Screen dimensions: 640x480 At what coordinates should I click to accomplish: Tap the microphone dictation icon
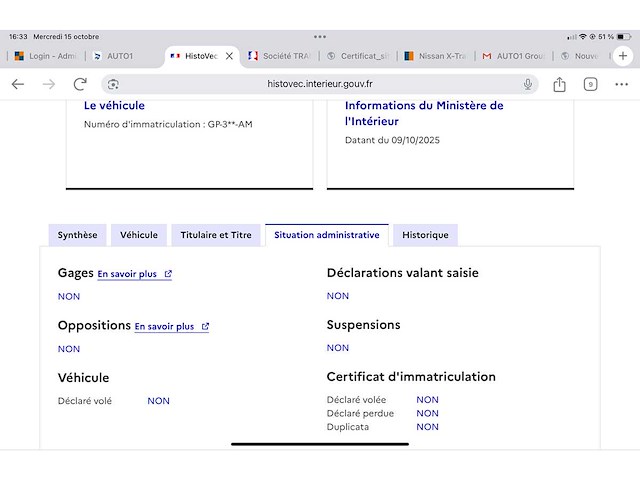click(x=527, y=84)
